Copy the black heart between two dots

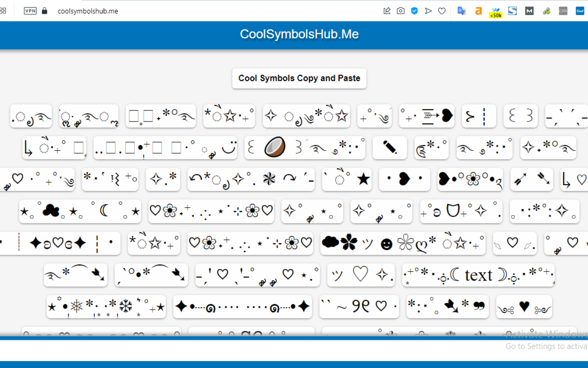click(404, 179)
